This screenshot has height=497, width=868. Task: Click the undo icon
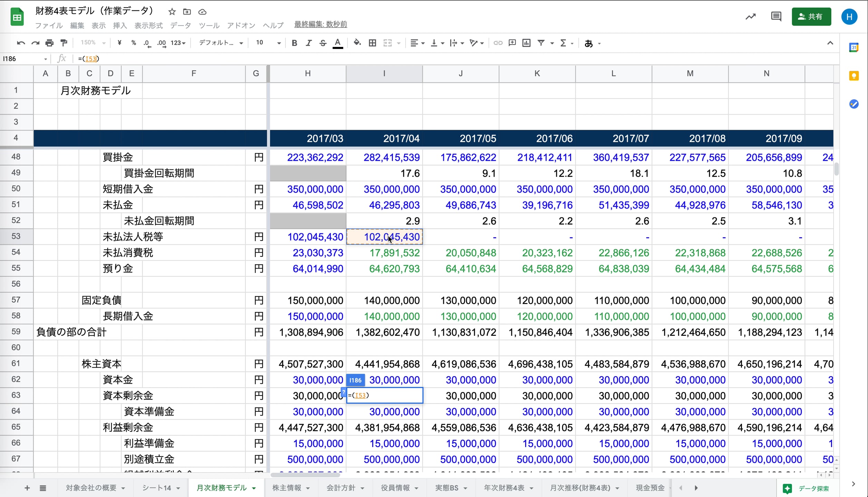point(21,43)
